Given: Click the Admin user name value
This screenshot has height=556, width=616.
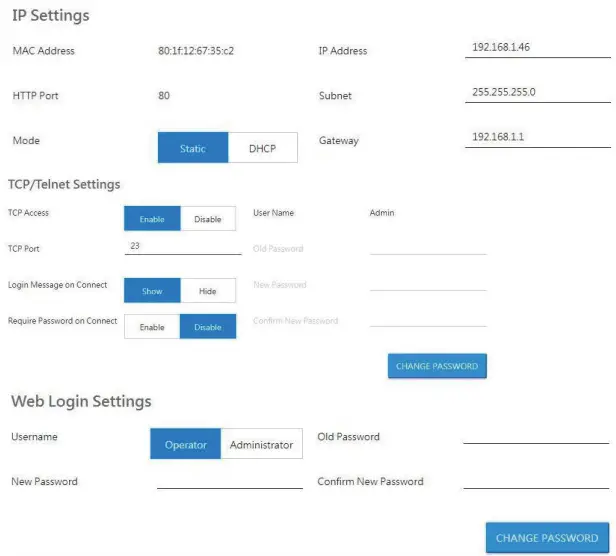Looking at the screenshot, I should click(x=382, y=213).
